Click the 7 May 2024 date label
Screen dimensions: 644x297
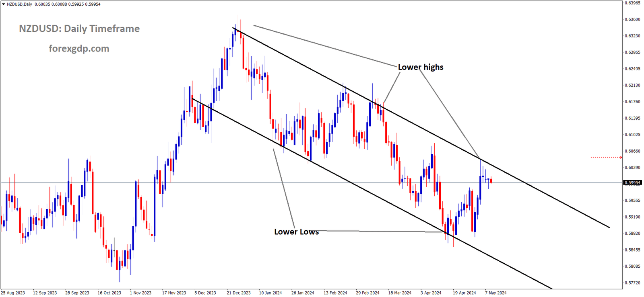(496, 293)
